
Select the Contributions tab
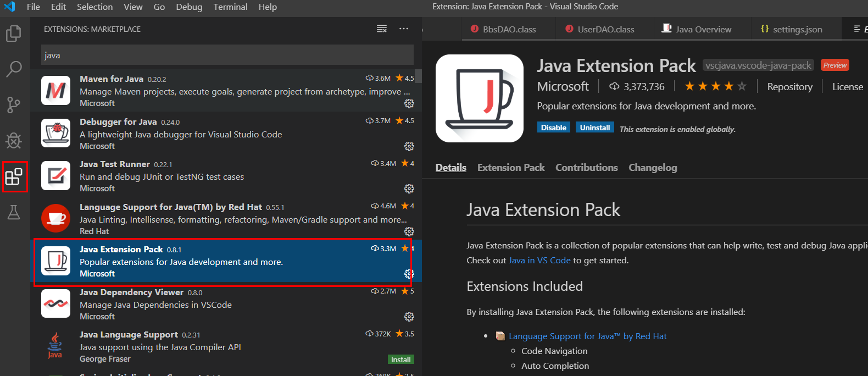pos(587,168)
